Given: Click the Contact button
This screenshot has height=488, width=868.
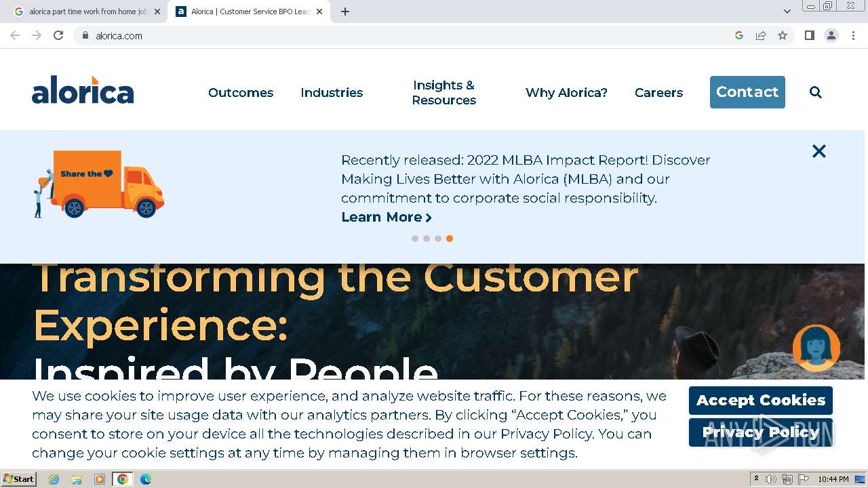Looking at the screenshot, I should pyautogui.click(x=747, y=92).
